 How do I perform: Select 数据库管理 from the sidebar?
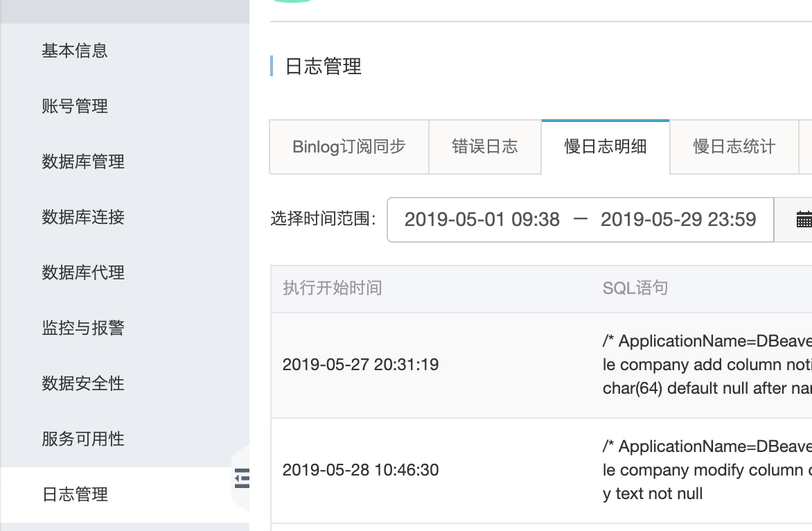pos(83,162)
